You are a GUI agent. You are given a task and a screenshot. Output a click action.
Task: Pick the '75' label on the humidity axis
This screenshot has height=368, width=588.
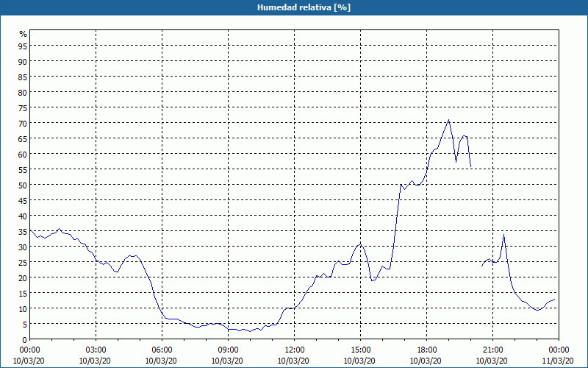(x=23, y=107)
